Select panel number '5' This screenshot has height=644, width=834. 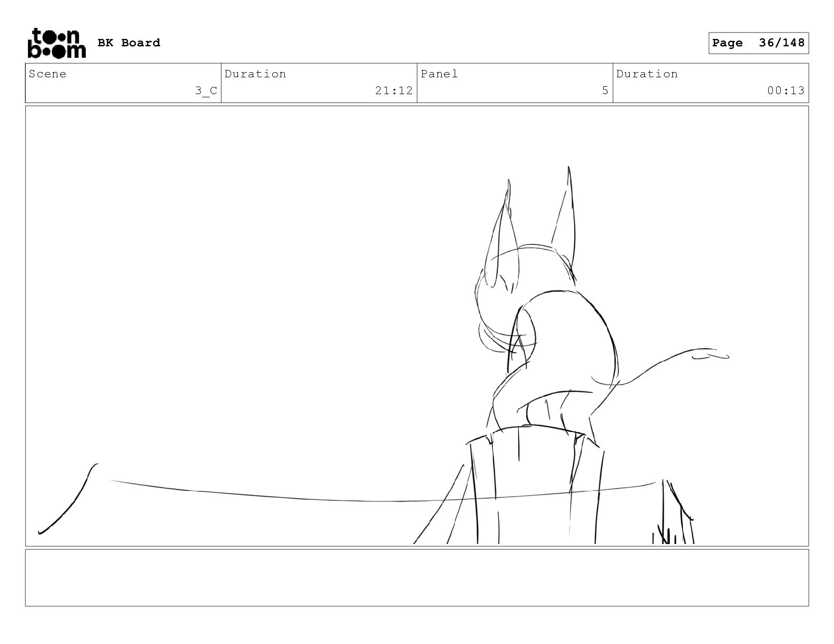(x=605, y=90)
